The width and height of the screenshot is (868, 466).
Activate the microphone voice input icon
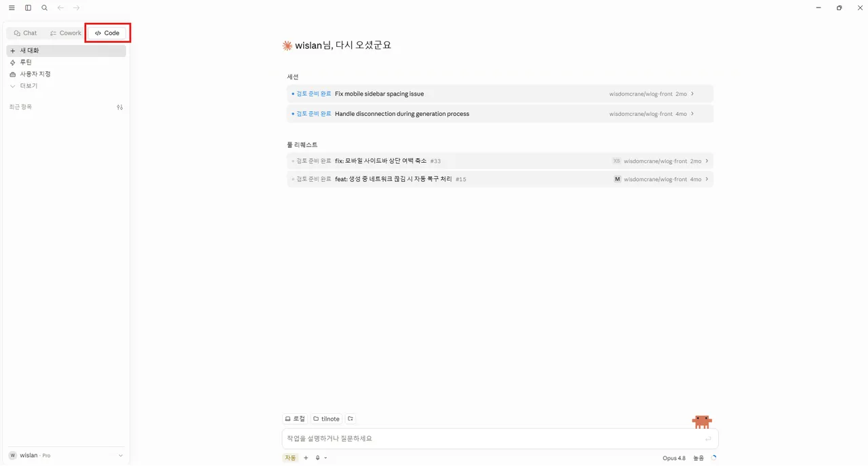317,458
